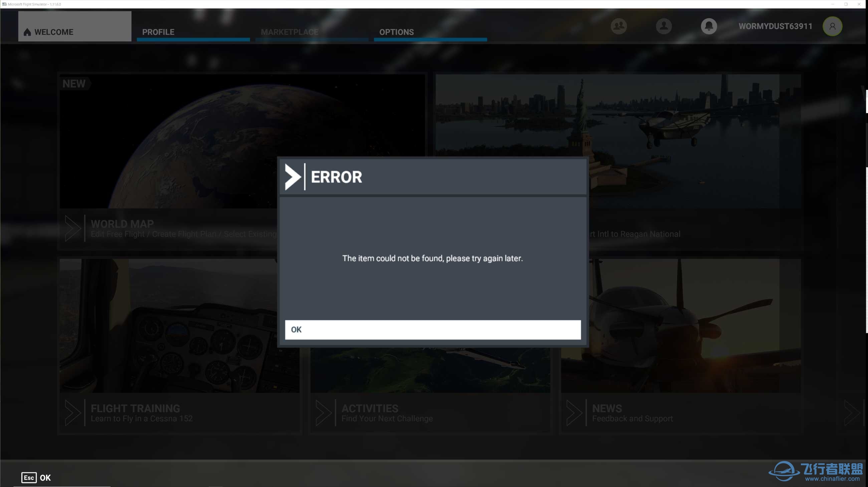This screenshot has height=487, width=868.
Task: Click the account avatar icon top right
Action: pyautogui.click(x=832, y=26)
